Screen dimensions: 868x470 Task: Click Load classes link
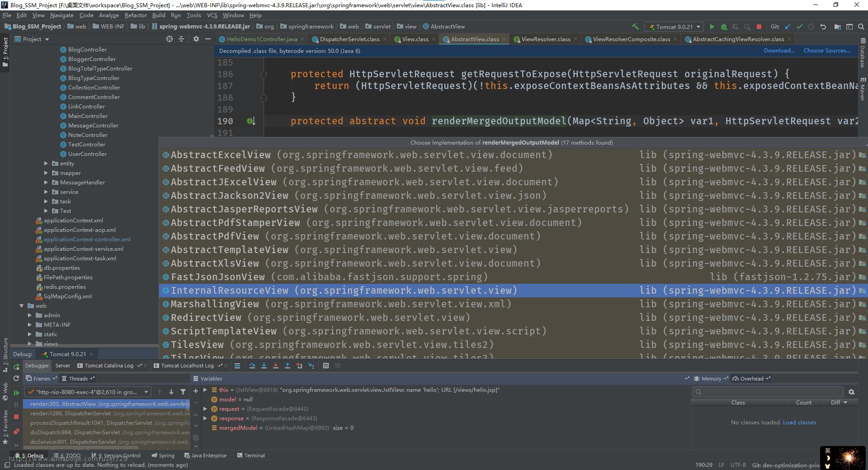click(799, 423)
